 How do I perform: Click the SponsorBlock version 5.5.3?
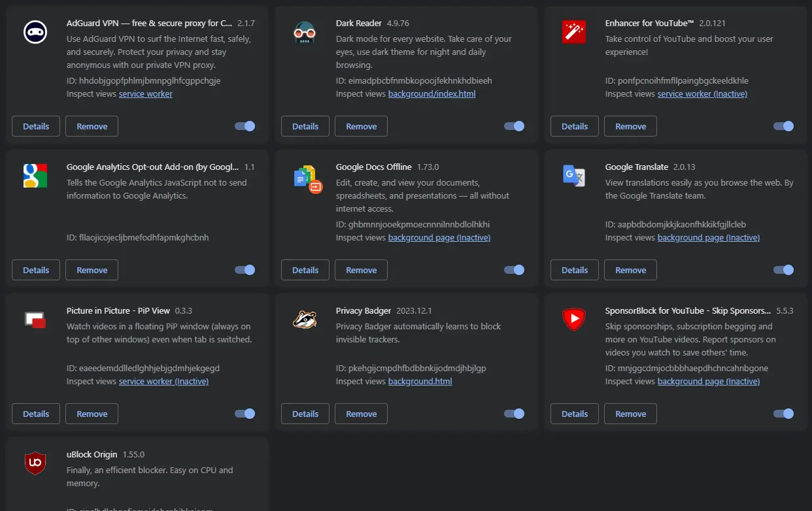coord(785,310)
